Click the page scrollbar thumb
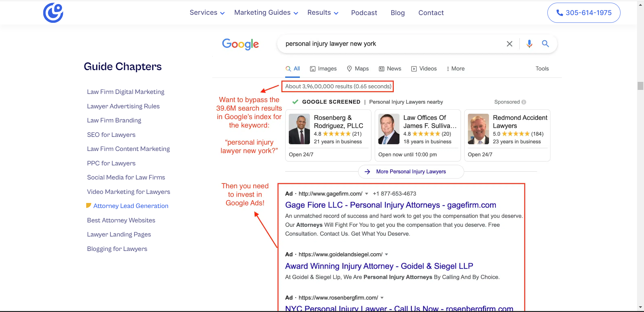 [640, 86]
